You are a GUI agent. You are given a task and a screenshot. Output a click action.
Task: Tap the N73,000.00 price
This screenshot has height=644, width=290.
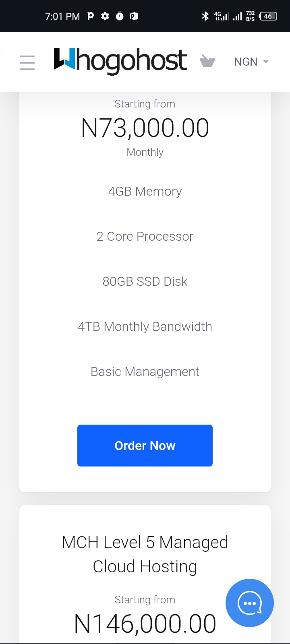pyautogui.click(x=145, y=128)
